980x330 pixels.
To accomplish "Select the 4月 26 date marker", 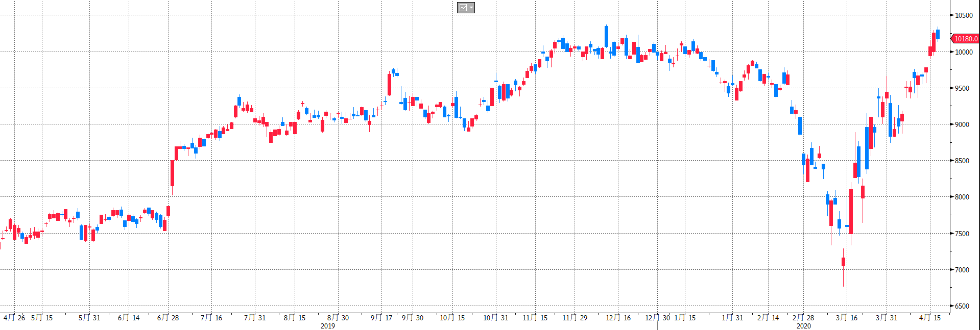I will point(14,318).
